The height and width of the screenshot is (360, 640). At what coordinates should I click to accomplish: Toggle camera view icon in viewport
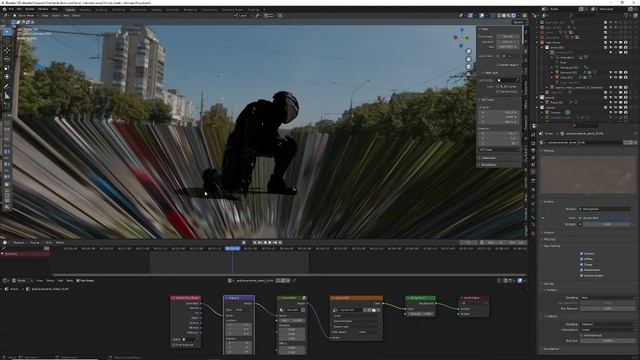pos(469,67)
